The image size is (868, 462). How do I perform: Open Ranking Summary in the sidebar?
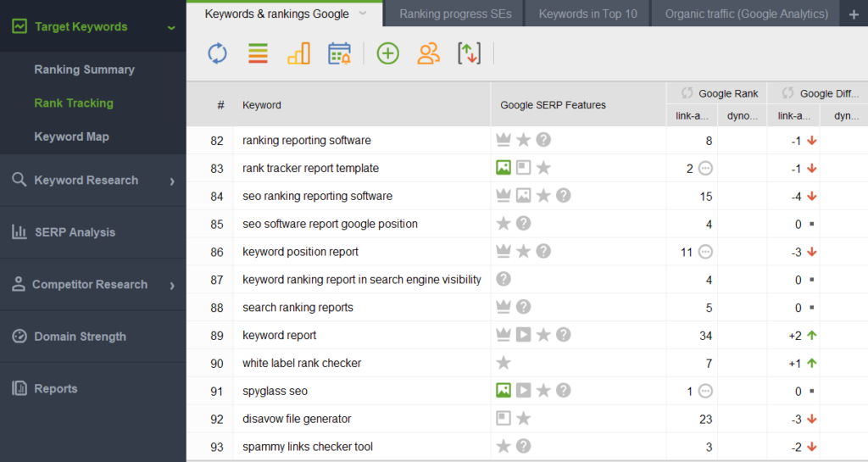click(x=84, y=70)
